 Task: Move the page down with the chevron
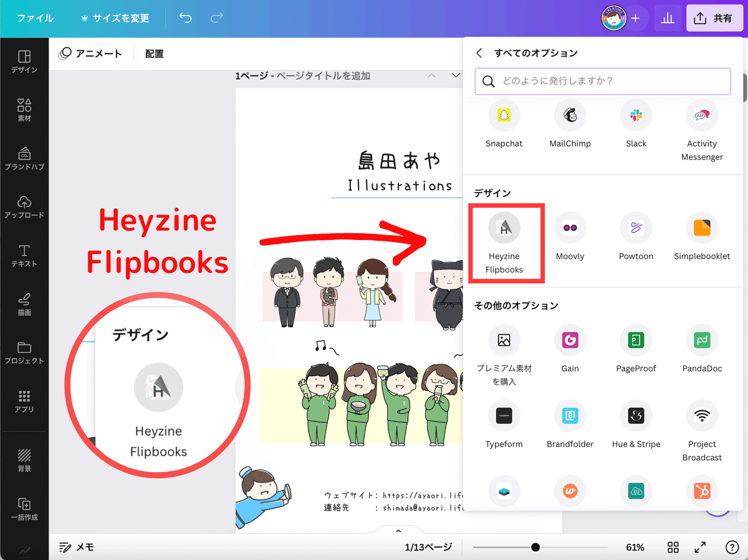[456, 75]
